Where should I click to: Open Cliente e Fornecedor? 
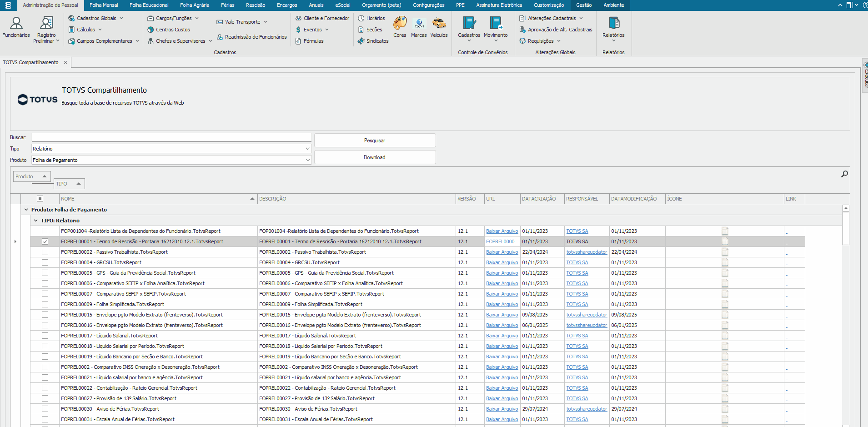322,18
